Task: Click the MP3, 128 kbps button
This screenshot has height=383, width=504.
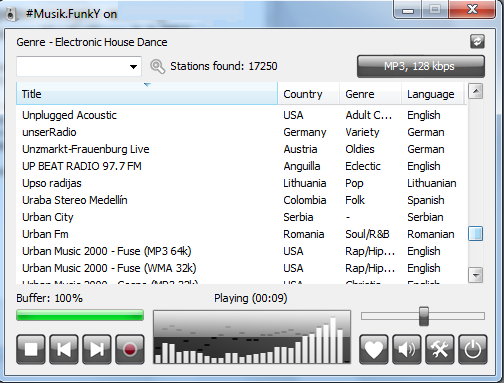Action: point(421,66)
